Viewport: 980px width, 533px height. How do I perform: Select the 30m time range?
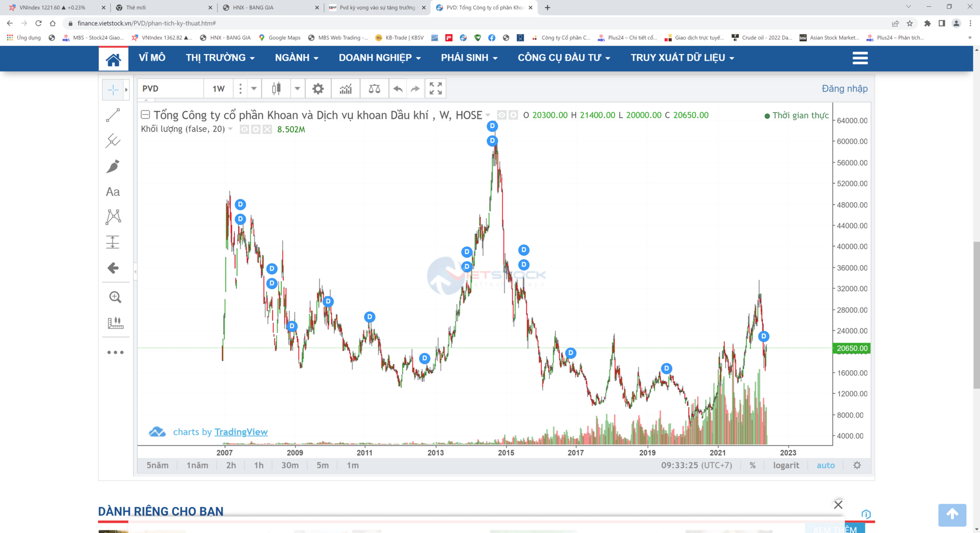[290, 465]
